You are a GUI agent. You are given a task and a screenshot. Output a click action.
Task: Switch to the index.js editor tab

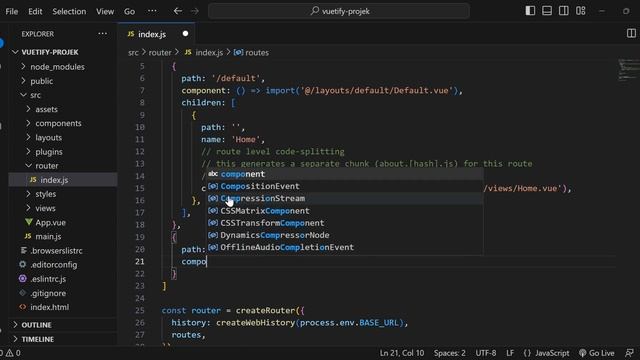point(156,34)
